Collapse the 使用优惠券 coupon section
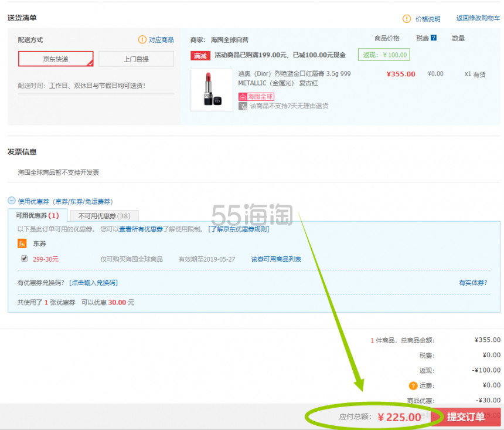 [12, 201]
